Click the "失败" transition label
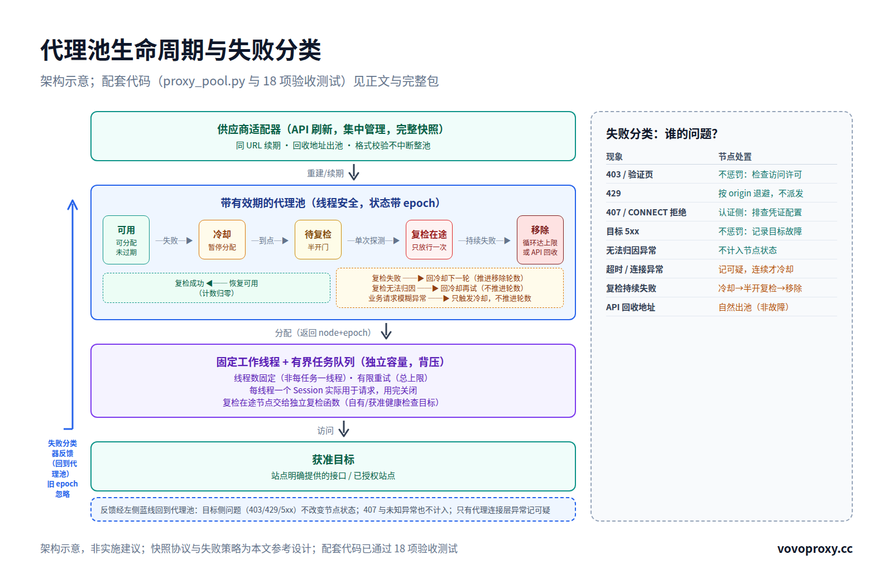The height and width of the screenshot is (588, 893). click(170, 240)
